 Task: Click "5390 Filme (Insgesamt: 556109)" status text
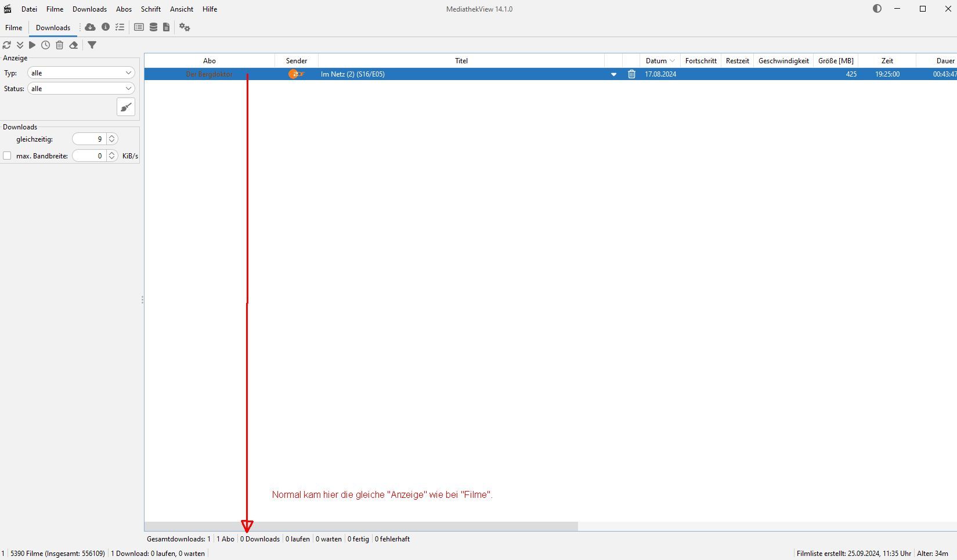[x=58, y=554]
